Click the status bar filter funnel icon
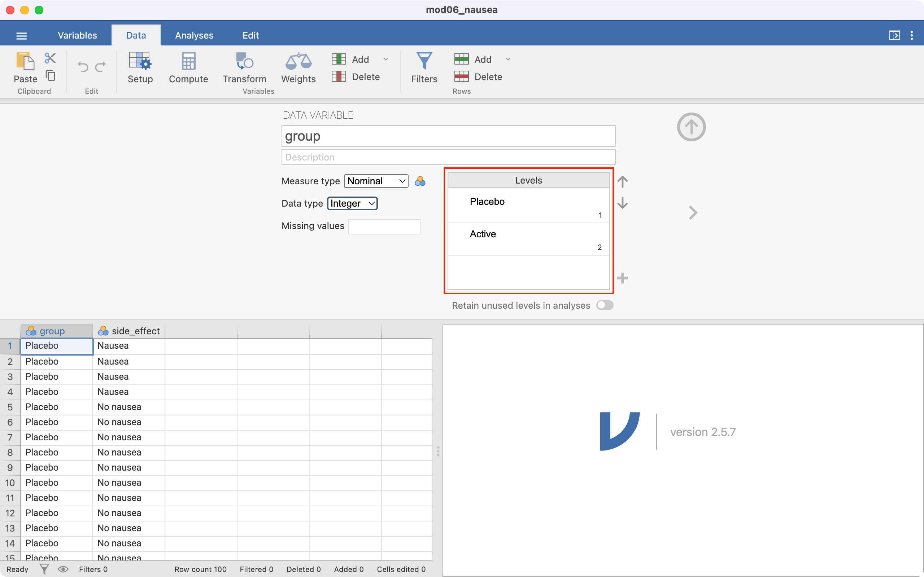The width and height of the screenshot is (924, 577). tap(44, 569)
